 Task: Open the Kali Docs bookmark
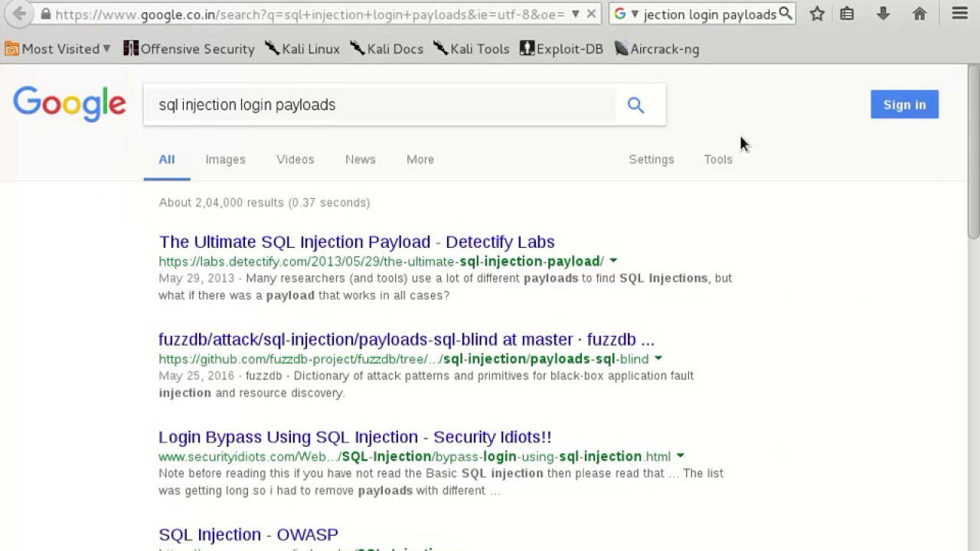(387, 49)
